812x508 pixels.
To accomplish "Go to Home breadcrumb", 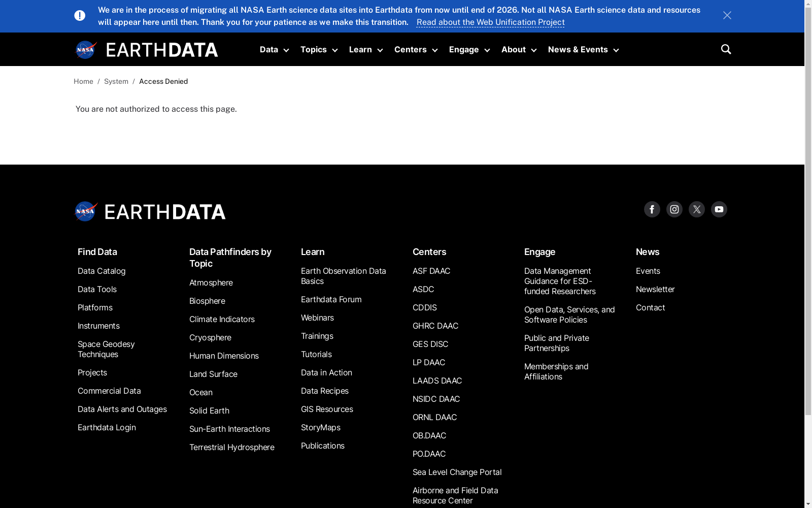I will [83, 81].
